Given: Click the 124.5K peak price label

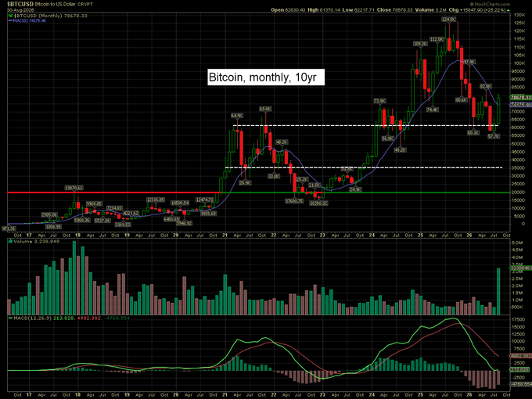Looking at the screenshot, I should 449,20.
